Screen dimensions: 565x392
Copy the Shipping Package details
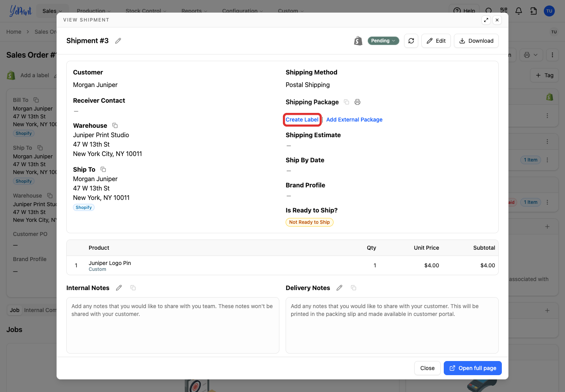click(x=346, y=102)
